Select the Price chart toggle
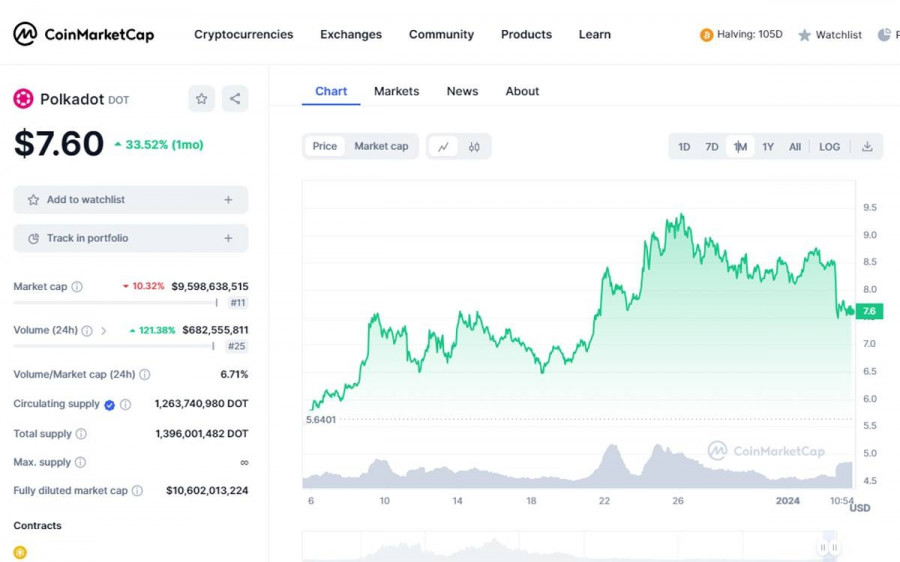The image size is (900, 562). pos(325,146)
